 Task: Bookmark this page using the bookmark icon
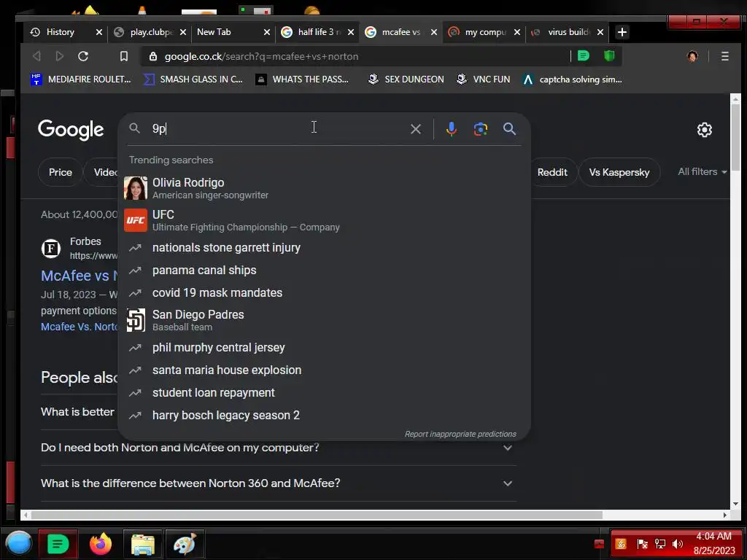(x=124, y=56)
